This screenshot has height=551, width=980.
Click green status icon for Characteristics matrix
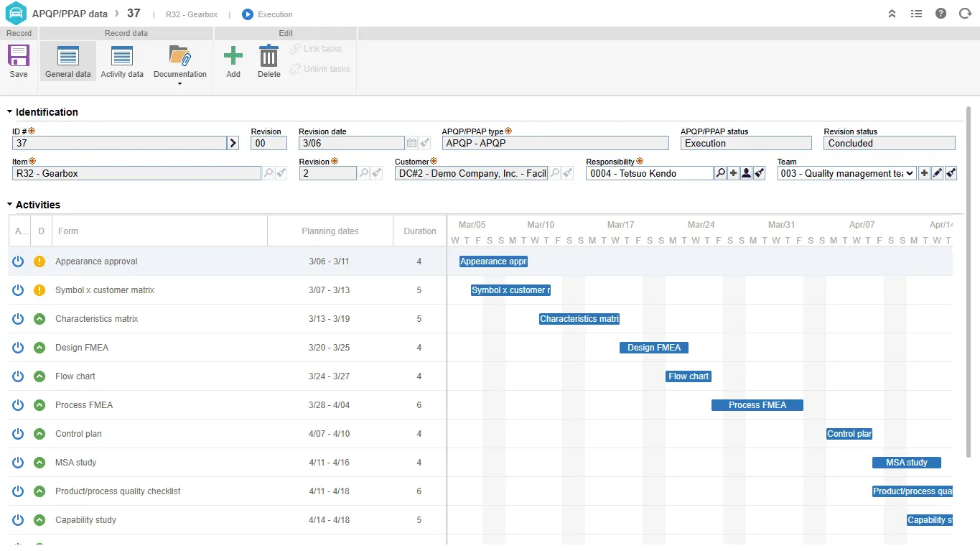(x=39, y=319)
